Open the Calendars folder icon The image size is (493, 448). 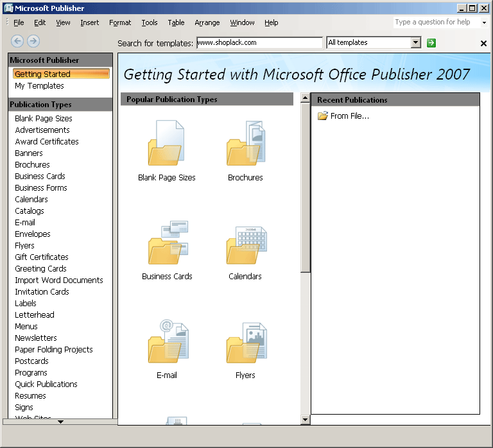pos(246,245)
